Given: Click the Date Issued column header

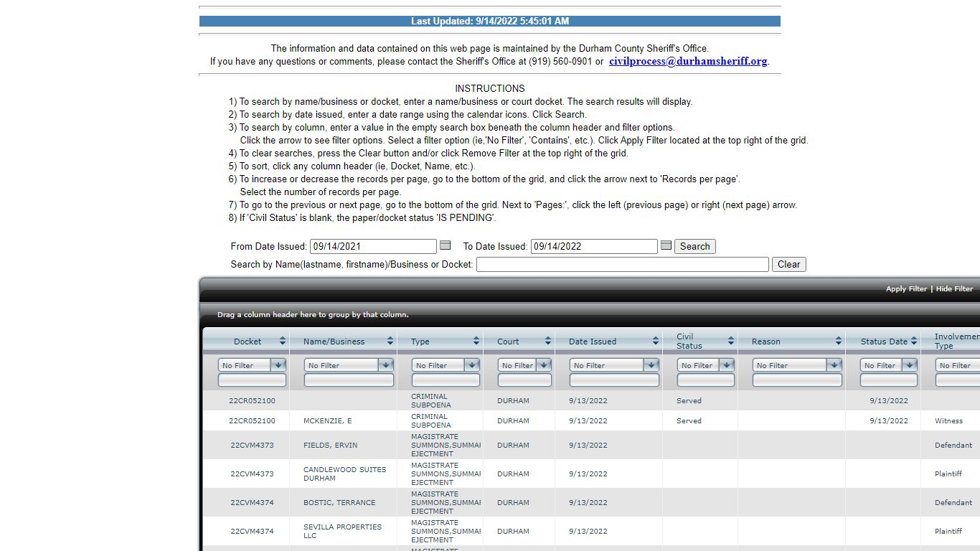Looking at the screenshot, I should (x=593, y=342).
